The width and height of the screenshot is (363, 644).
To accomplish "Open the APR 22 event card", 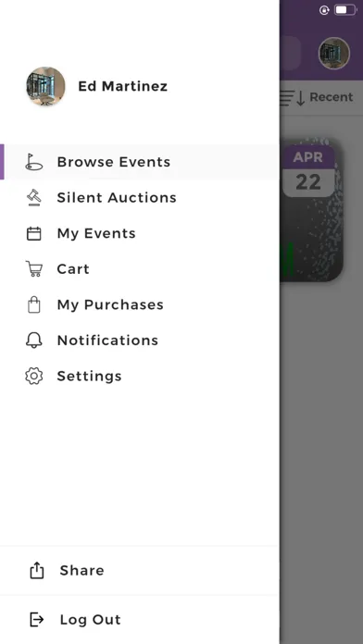I will click(312, 209).
